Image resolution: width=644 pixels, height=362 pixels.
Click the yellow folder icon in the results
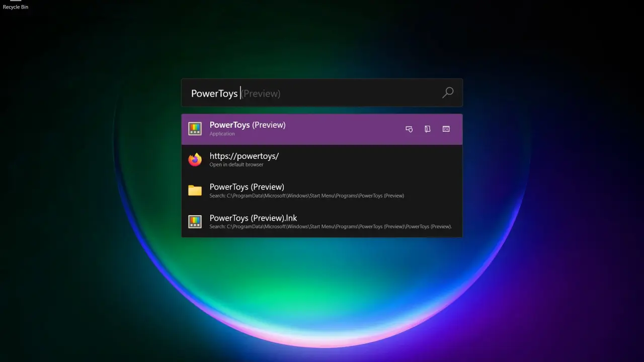[195, 191]
